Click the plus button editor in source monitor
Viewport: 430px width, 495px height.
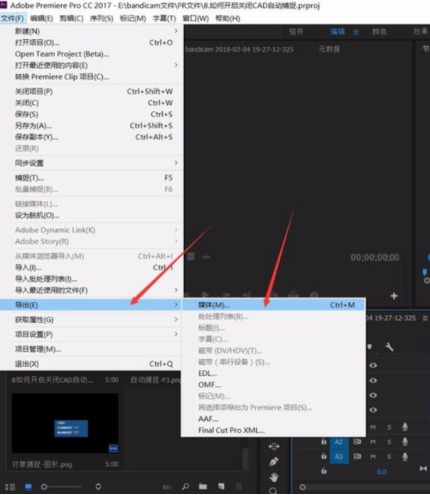point(394,296)
